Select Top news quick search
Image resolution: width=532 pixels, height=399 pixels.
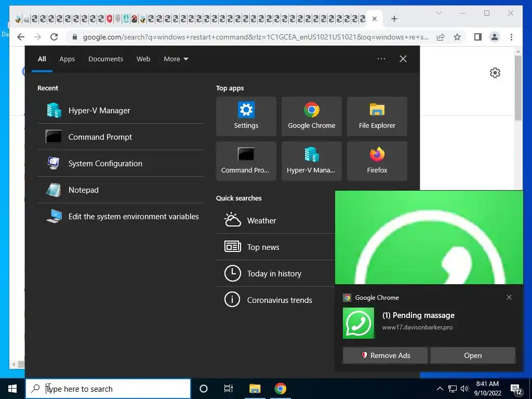275,247
